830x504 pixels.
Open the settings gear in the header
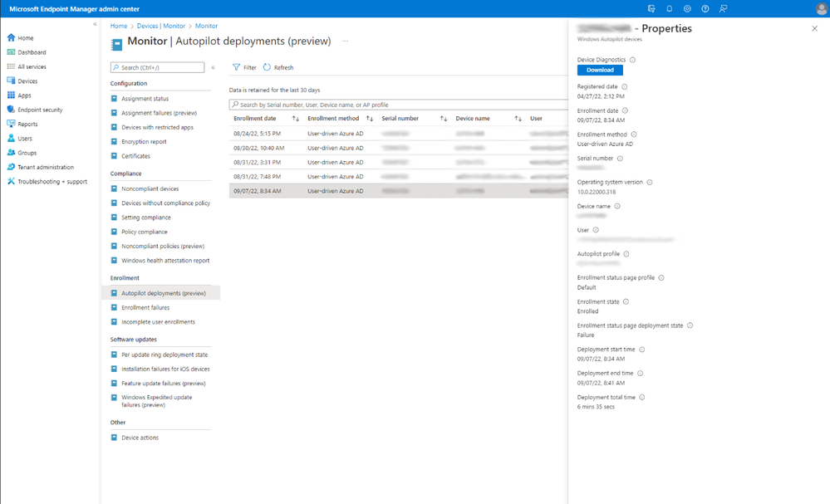[687, 8]
